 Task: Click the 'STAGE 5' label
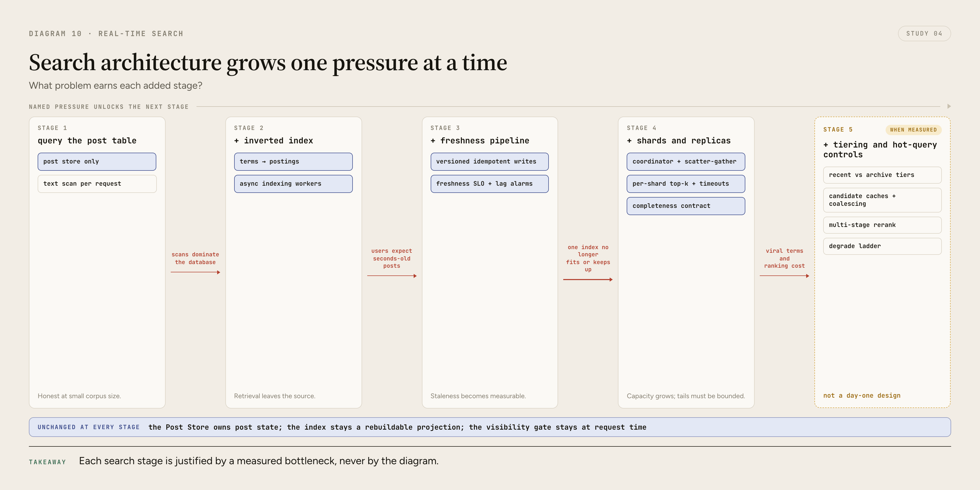pos(838,130)
